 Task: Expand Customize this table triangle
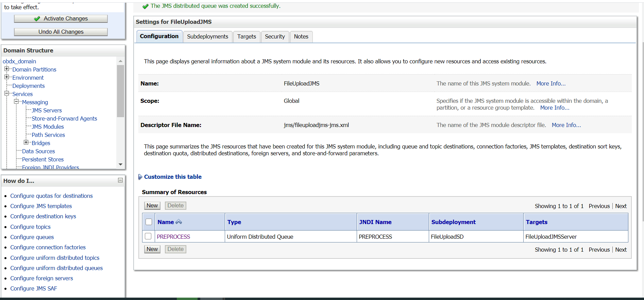pyautogui.click(x=140, y=177)
